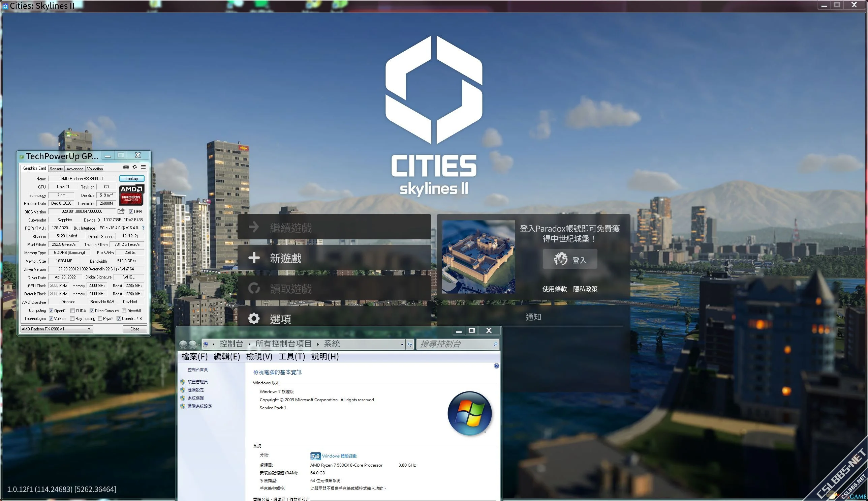Click options gear icon in game menu
868x501 pixels.
(x=254, y=319)
